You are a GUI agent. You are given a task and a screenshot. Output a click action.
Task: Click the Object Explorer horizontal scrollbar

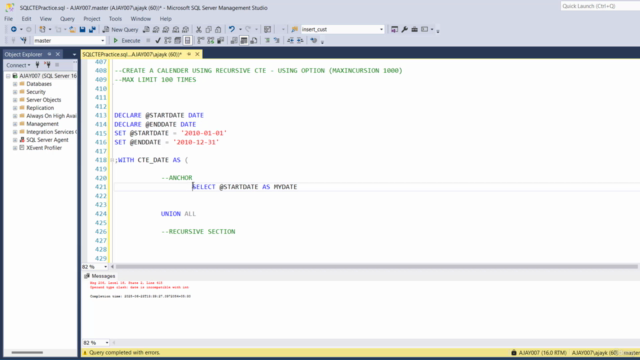[x=27, y=352]
